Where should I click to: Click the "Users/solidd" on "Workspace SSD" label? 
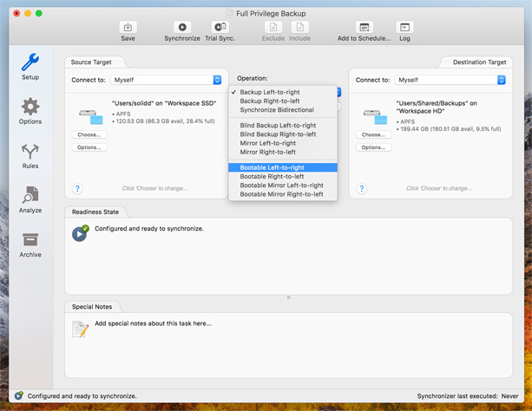click(164, 103)
